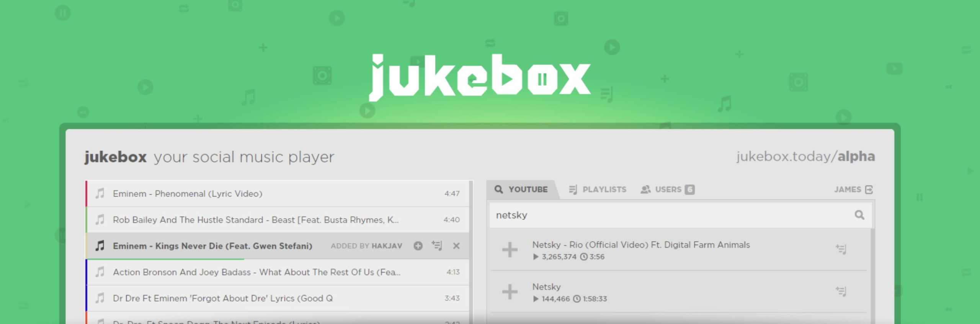Viewport: 980px width, 324px height.
Task: Select the Action Bronson and Joey Badass track
Action: (x=278, y=272)
